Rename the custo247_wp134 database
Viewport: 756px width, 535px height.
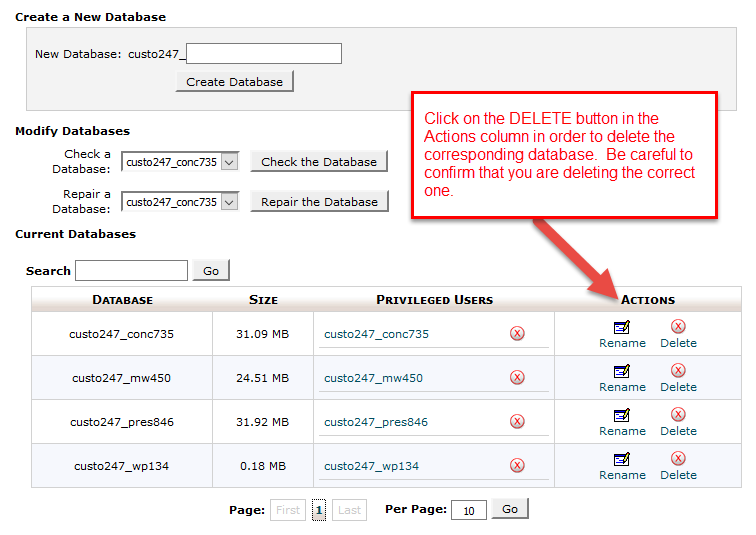(x=622, y=459)
